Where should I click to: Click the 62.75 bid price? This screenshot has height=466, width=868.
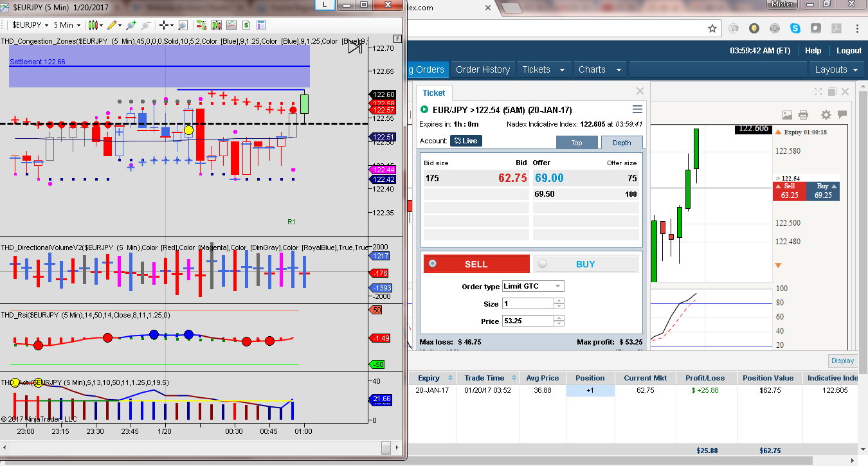512,178
